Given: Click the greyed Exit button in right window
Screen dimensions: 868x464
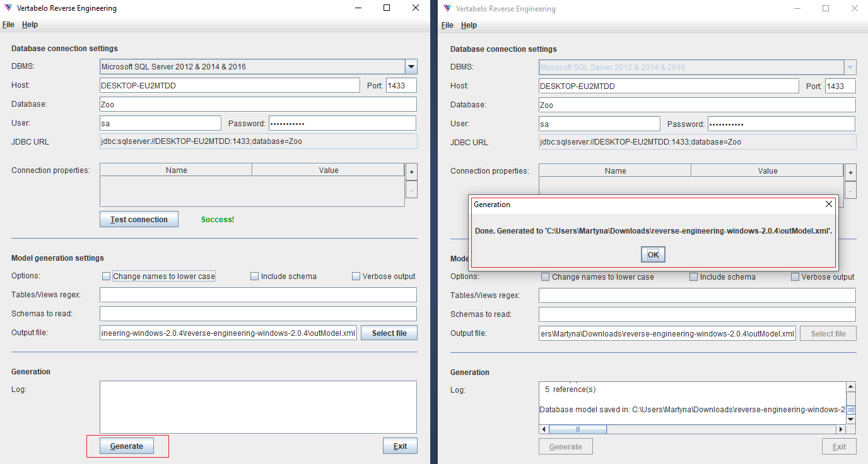Looking at the screenshot, I should (x=839, y=446).
